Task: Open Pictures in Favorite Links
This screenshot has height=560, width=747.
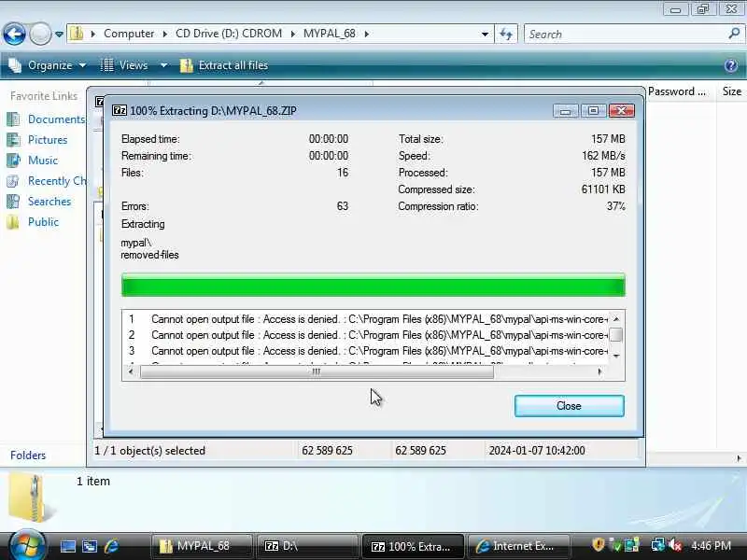Action: [x=48, y=139]
